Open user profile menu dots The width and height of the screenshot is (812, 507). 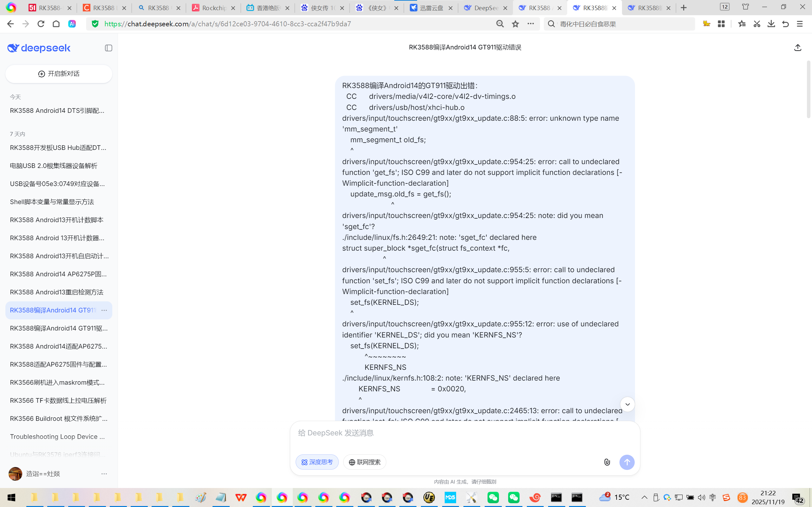(104, 474)
